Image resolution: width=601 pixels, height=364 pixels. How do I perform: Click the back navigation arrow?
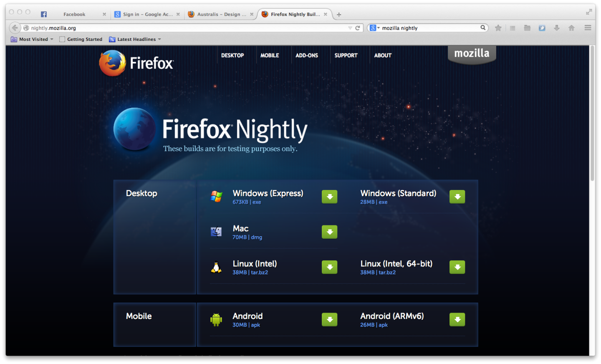point(15,28)
